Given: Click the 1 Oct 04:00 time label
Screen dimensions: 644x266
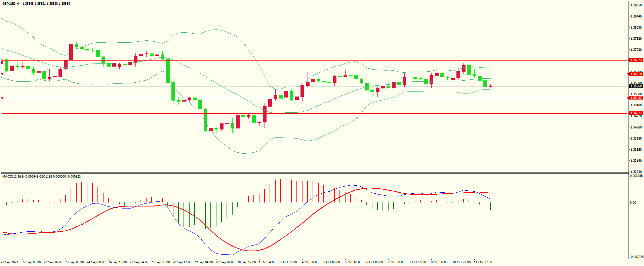Looking at the screenshot, I should pyautogui.click(x=267, y=262).
